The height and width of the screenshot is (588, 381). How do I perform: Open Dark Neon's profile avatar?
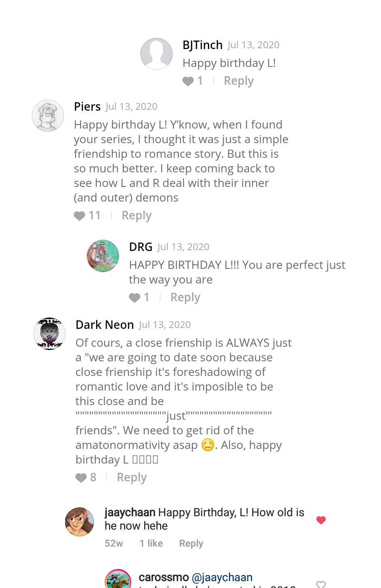pos(49,334)
